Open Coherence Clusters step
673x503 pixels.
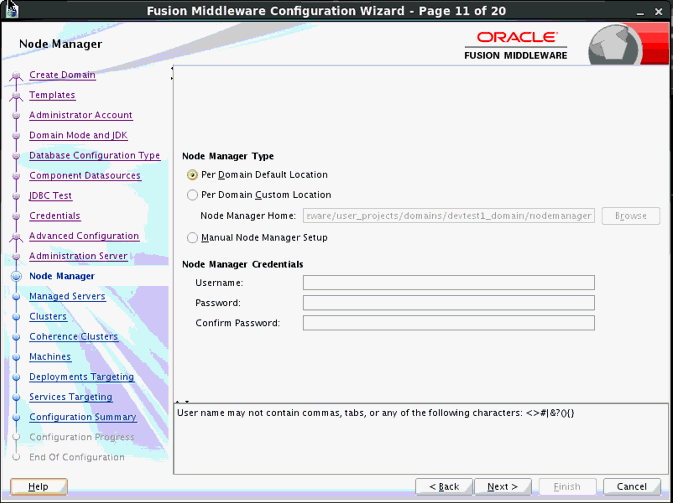tap(73, 336)
